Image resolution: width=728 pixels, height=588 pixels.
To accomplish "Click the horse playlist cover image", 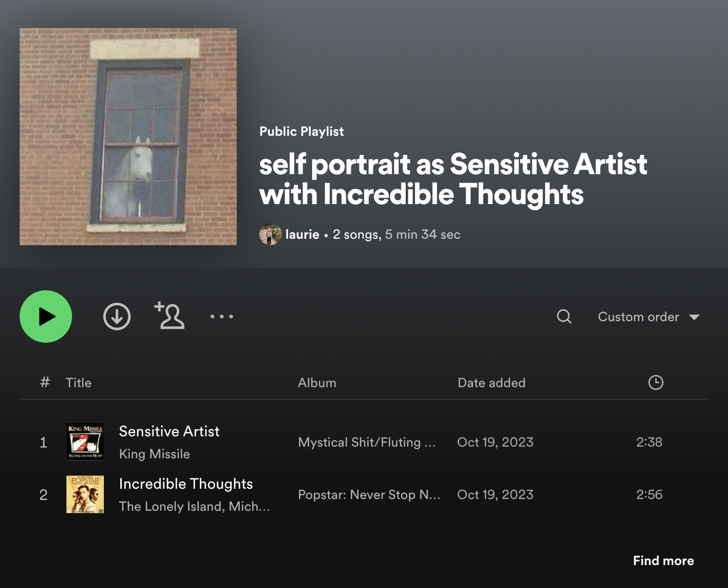I will point(128,137).
